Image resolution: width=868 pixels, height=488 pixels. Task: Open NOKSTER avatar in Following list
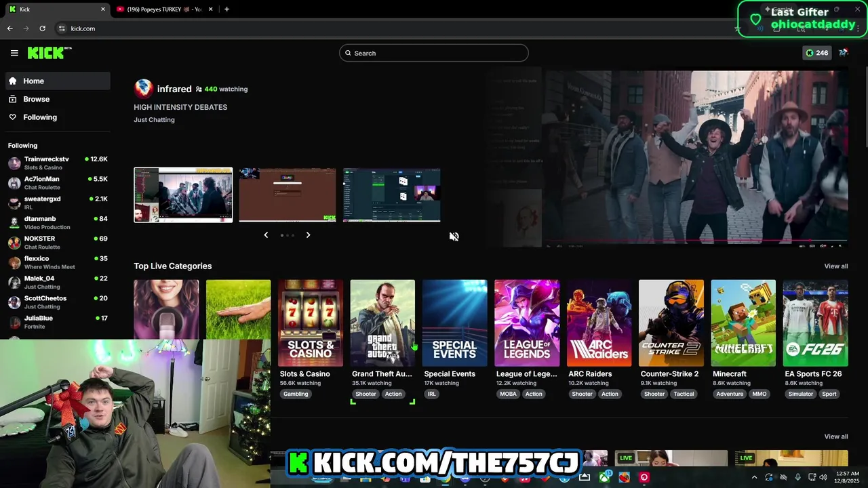(x=14, y=243)
